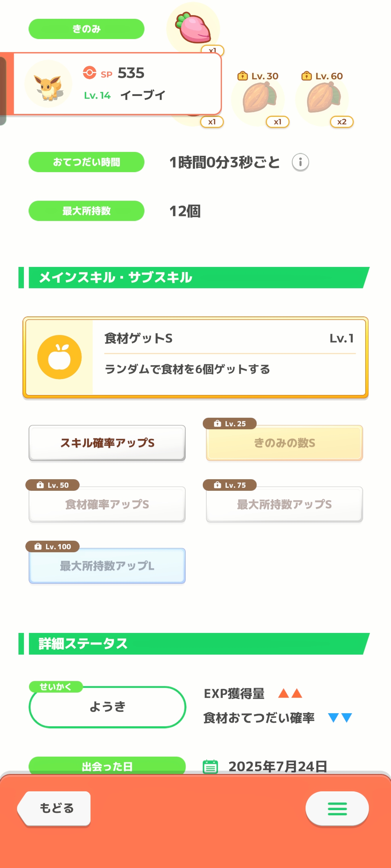
Task: Tap the SP Poké Ball icon
Action: pyautogui.click(x=89, y=73)
